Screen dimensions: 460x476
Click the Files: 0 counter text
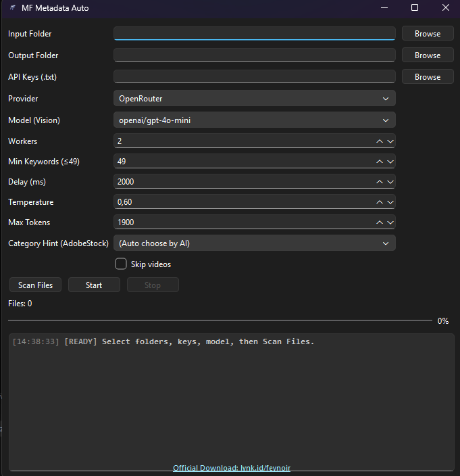(20, 304)
